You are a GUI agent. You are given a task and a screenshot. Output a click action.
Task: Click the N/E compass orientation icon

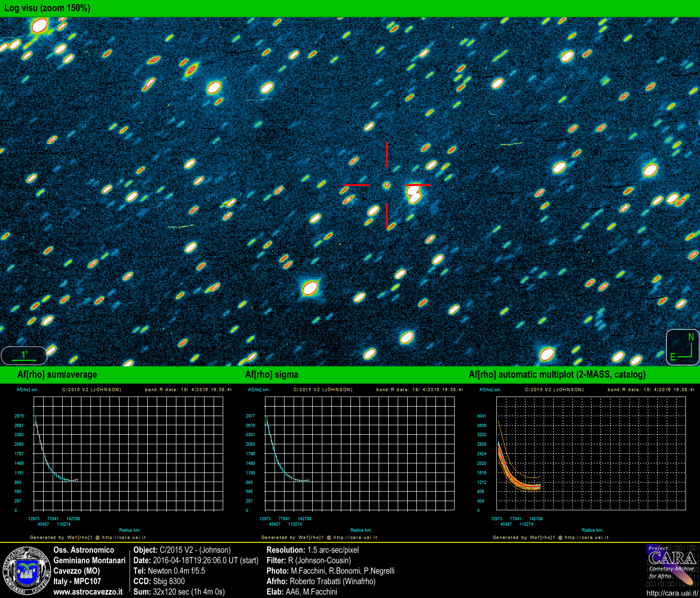683,347
